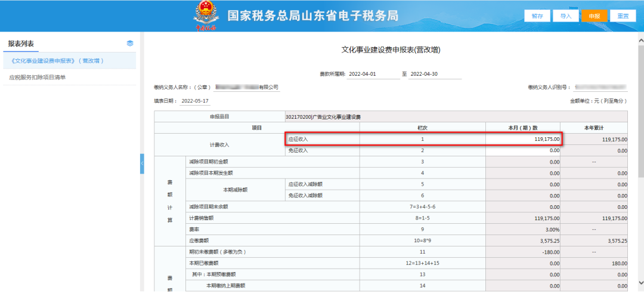Click 应缴费额 this-month value 3,575.25
The height and width of the screenshot is (293, 644).
[523, 240]
